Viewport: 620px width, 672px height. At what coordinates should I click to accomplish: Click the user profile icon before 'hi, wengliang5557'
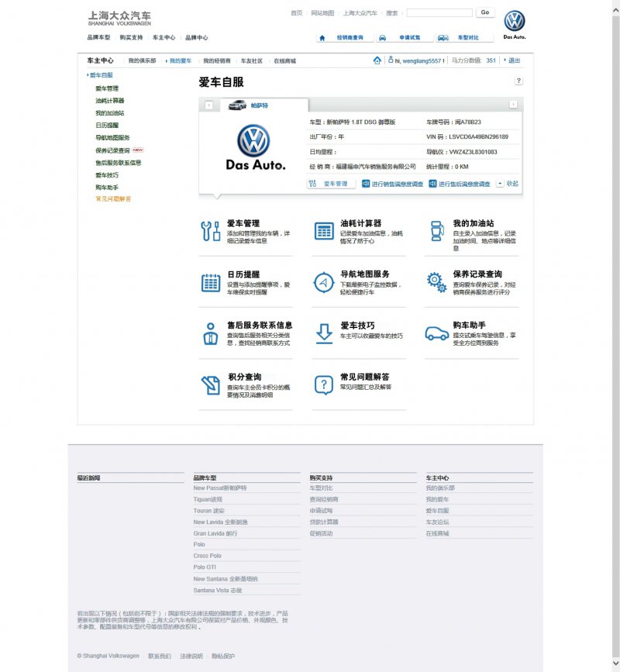tap(391, 60)
